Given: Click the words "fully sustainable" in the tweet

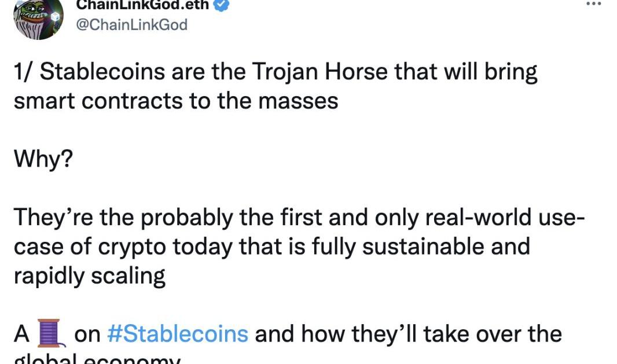Looking at the screenshot, I should pyautogui.click(x=392, y=247).
